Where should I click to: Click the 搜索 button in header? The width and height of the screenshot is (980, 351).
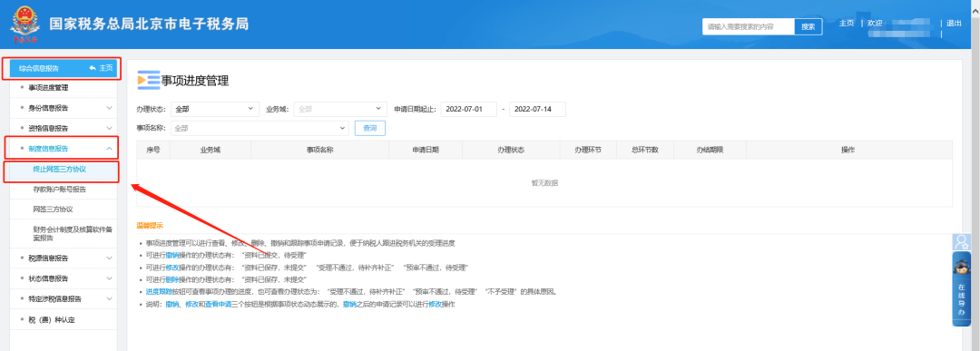tap(808, 26)
